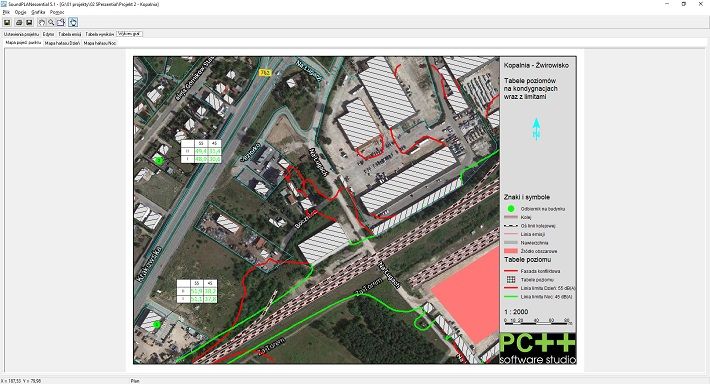The height and width of the screenshot is (384, 710).
Task: Open the Plik menu
Action: tap(6, 12)
